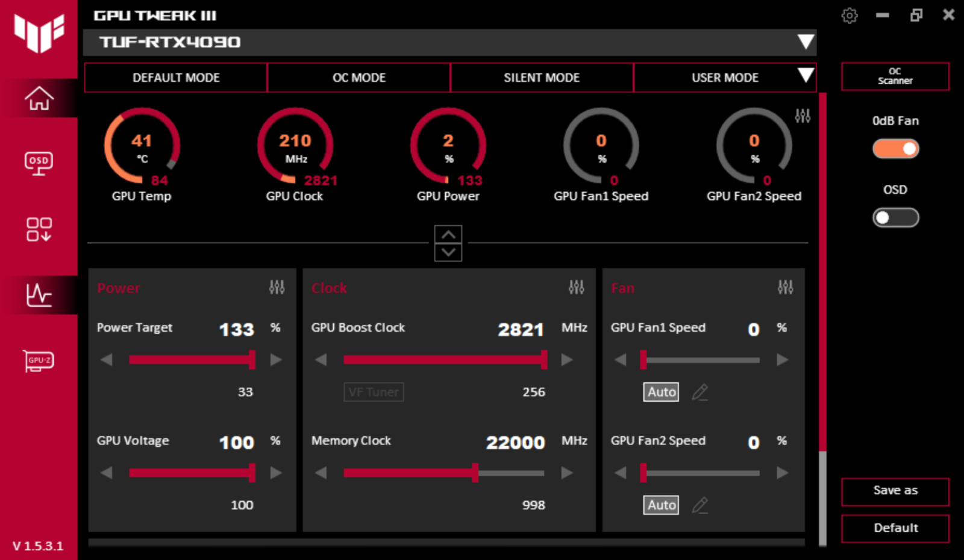Image resolution: width=964 pixels, height=560 pixels.
Task: Switch to Default Mode
Action: click(x=176, y=78)
